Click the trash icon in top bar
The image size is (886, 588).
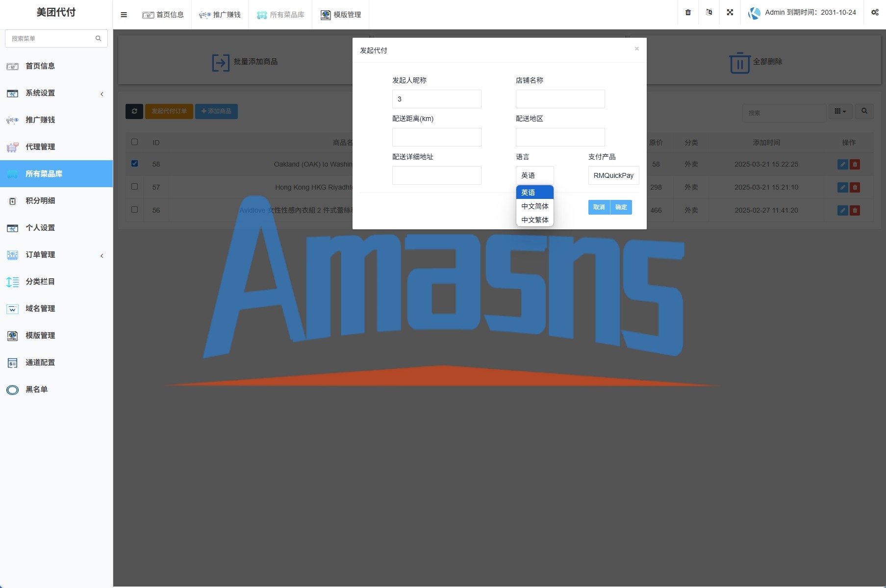coord(688,12)
